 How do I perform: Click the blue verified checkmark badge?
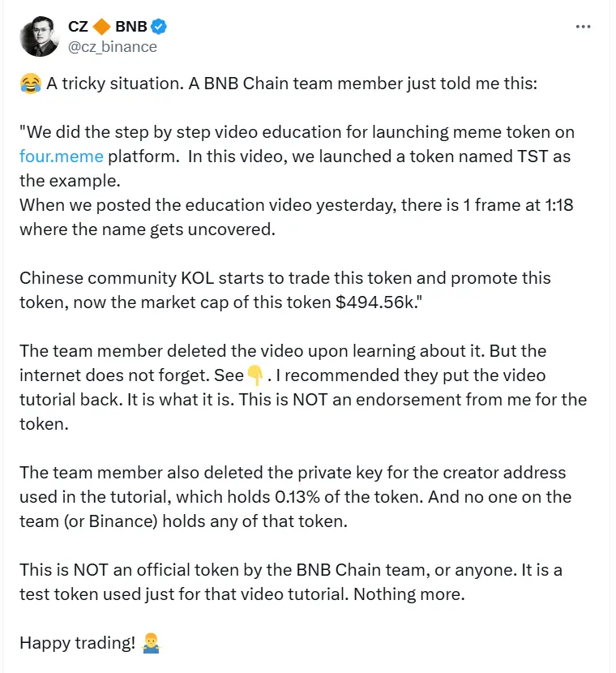(x=159, y=25)
